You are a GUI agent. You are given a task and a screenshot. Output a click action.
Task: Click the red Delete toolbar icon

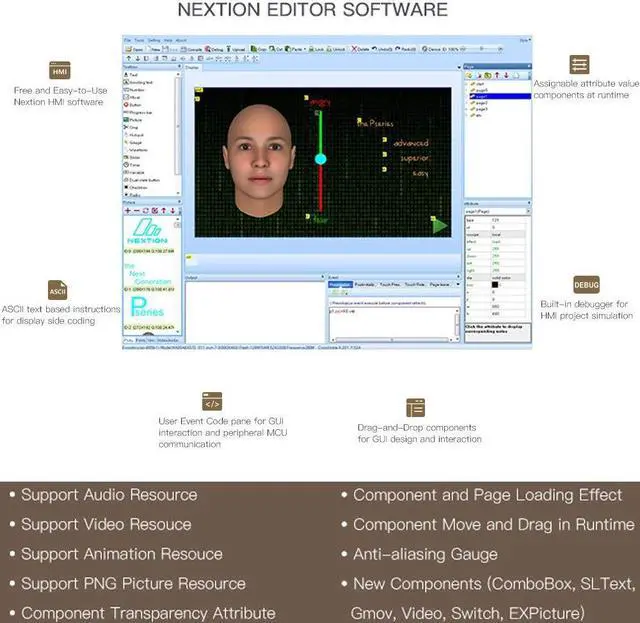[363, 48]
